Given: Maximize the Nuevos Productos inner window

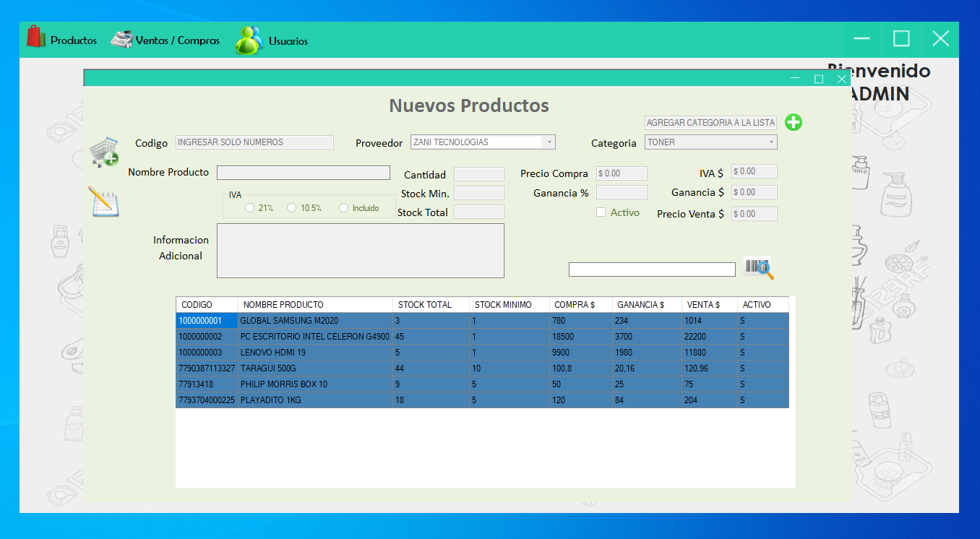Looking at the screenshot, I should point(819,79).
